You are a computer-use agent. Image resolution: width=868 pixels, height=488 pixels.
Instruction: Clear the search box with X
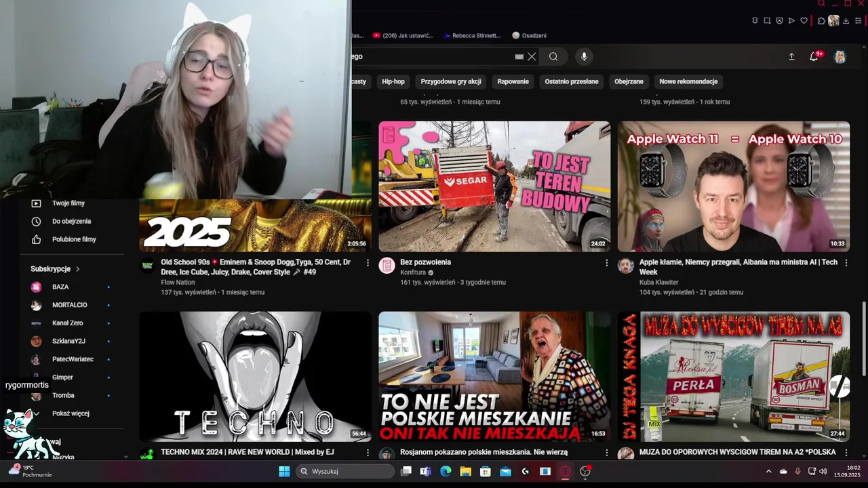pyautogui.click(x=532, y=57)
